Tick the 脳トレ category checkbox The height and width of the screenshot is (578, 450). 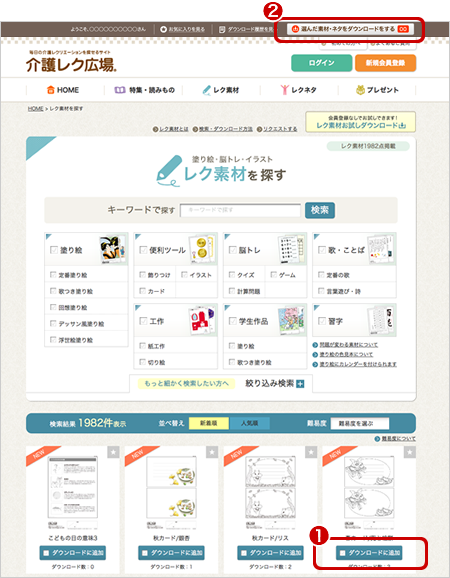point(233,250)
